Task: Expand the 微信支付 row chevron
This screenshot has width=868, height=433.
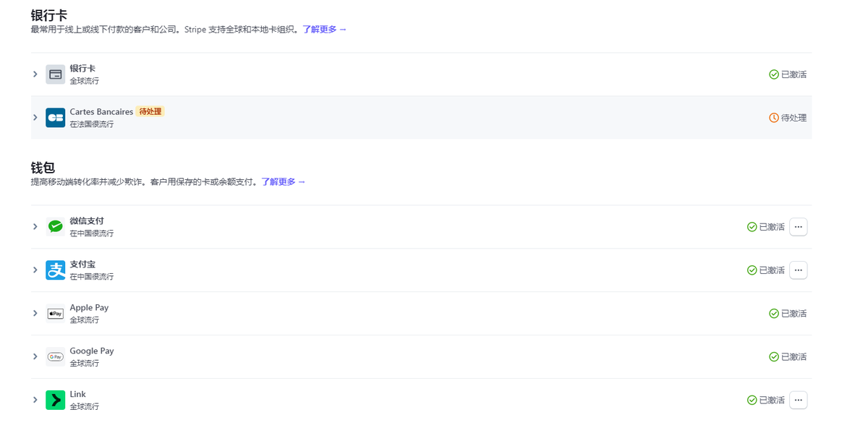Action: click(x=35, y=227)
